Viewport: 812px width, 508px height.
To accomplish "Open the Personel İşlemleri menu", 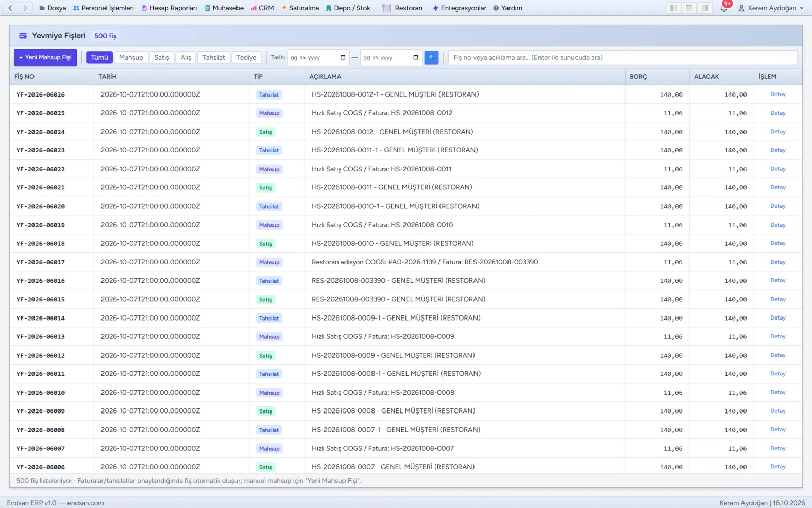I will tap(104, 8).
